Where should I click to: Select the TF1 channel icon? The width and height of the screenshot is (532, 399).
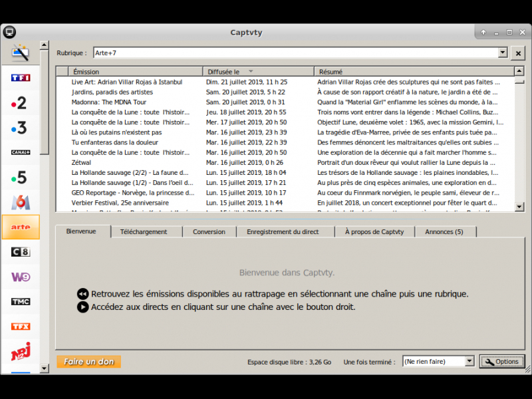tap(21, 78)
